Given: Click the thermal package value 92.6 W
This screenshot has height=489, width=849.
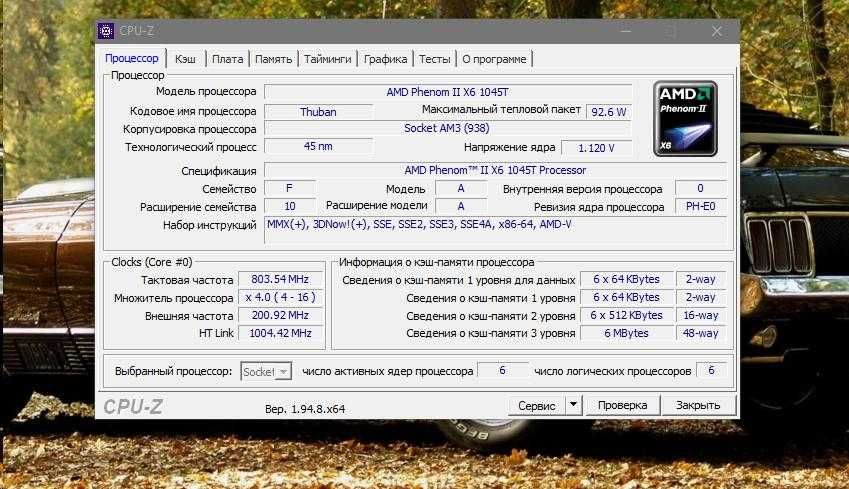Looking at the screenshot, I should pyautogui.click(x=609, y=112).
